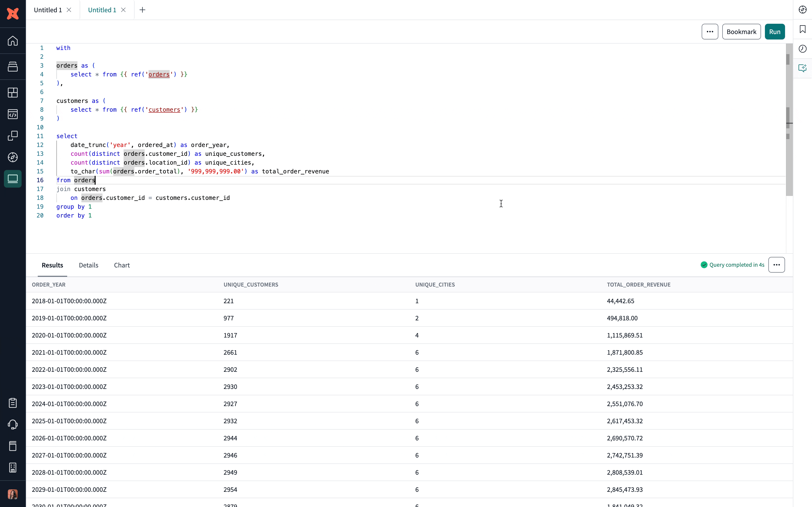Open the changelog clipboard icon in sidebar
Screen dimensions: 812x507
(13, 403)
